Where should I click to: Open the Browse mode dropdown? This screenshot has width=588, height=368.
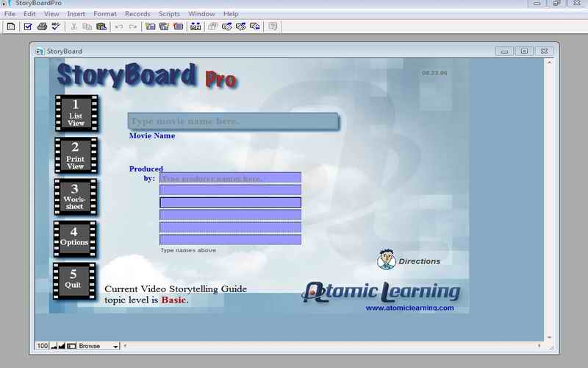pyautogui.click(x=98, y=346)
